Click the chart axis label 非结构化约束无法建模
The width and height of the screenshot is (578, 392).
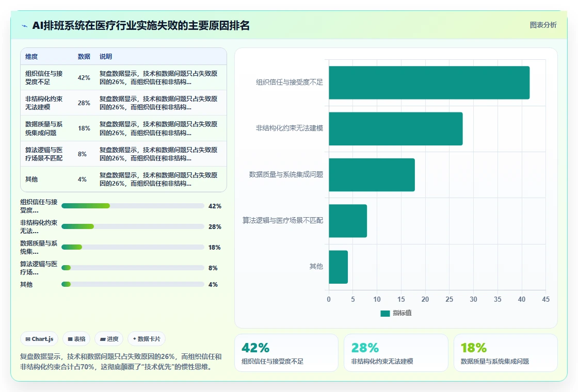[x=290, y=128]
